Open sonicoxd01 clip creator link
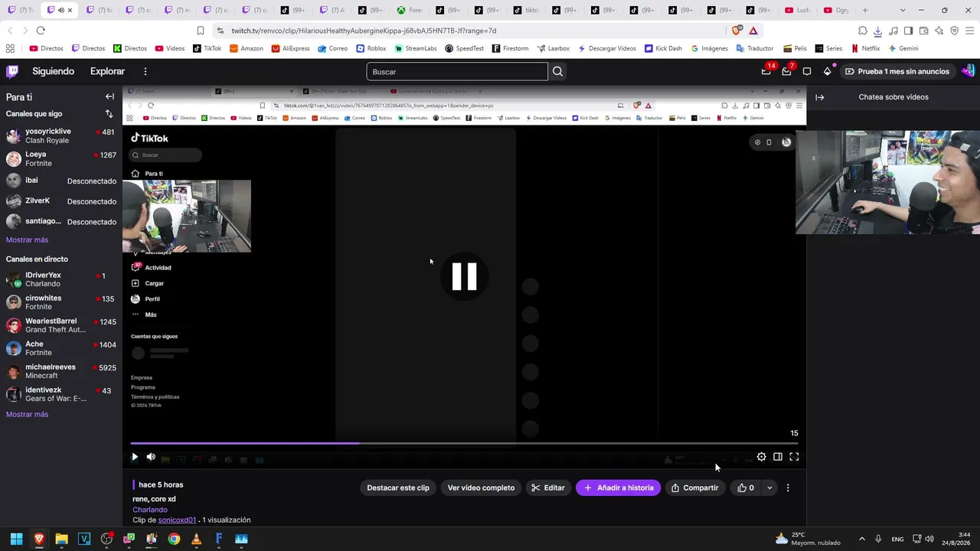 [x=177, y=520]
